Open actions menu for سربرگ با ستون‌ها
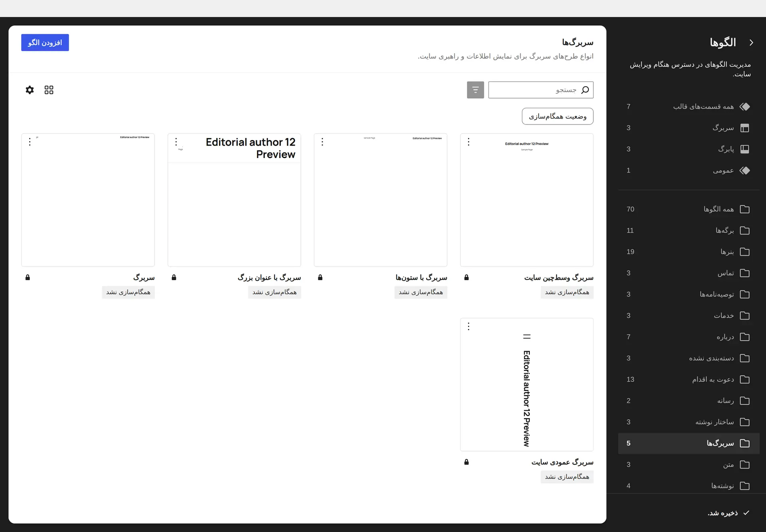 tap(322, 142)
